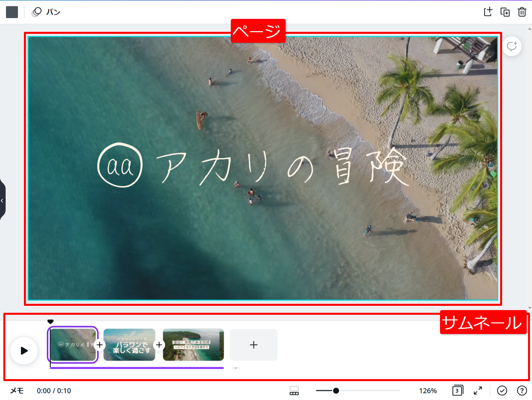Open zoom options by clicking 126%
The width and height of the screenshot is (532, 400).
tap(428, 390)
